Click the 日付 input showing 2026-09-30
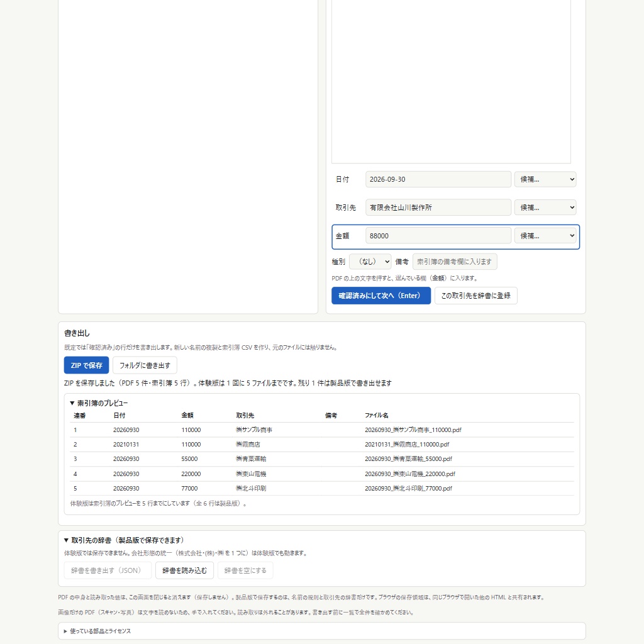The height and width of the screenshot is (644, 644). [438, 179]
